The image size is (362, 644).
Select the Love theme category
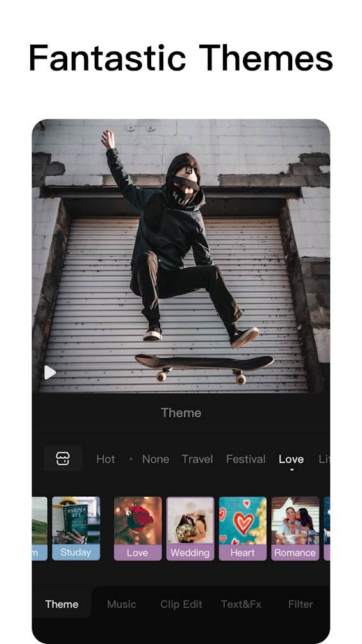click(x=291, y=459)
